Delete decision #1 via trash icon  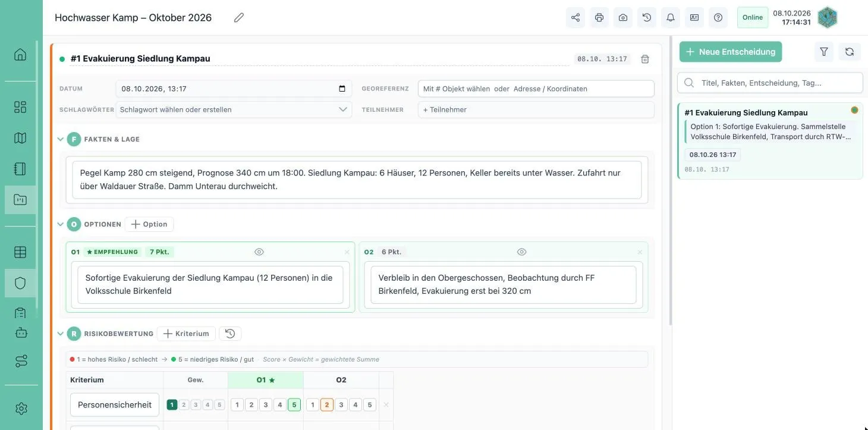645,59
